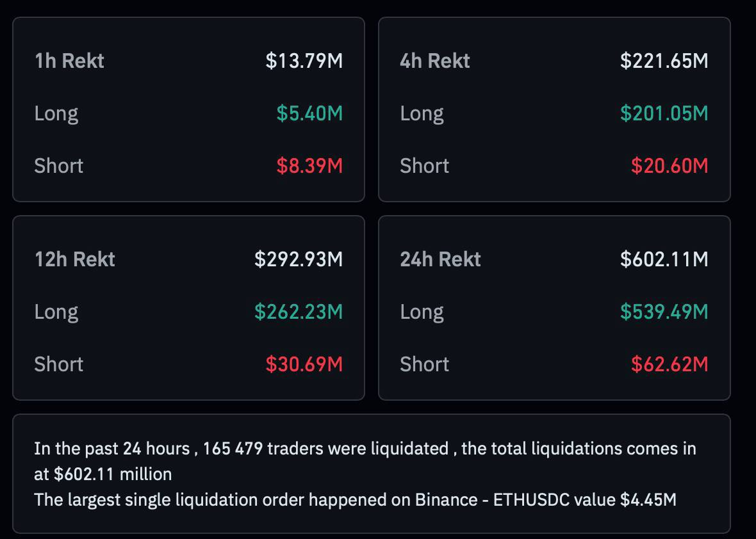Click the 165 479 traders liquidated text
The width and height of the screenshot is (756, 539).
(326, 449)
